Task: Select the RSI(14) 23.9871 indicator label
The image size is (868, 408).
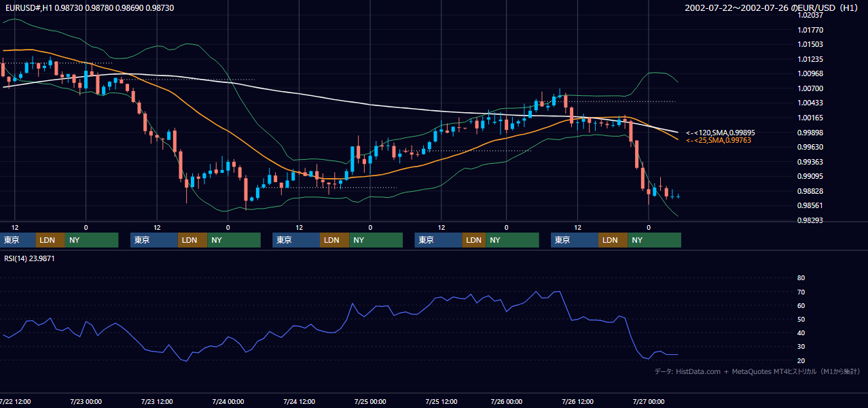Action: pyautogui.click(x=29, y=258)
